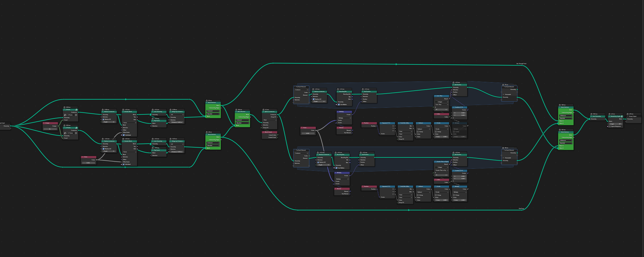Screen dimensions: 644x257
Task: Select the Greater Than or Equal node header
Action: (442, 162)
